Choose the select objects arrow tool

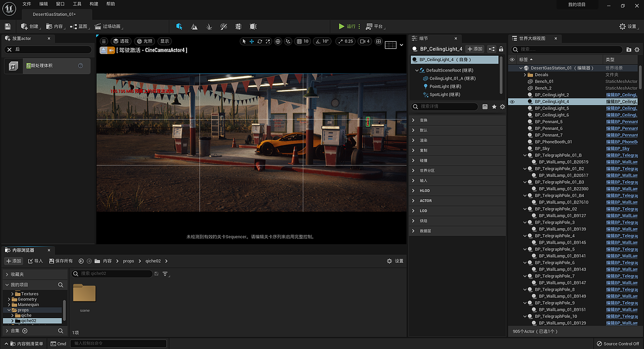pos(244,41)
